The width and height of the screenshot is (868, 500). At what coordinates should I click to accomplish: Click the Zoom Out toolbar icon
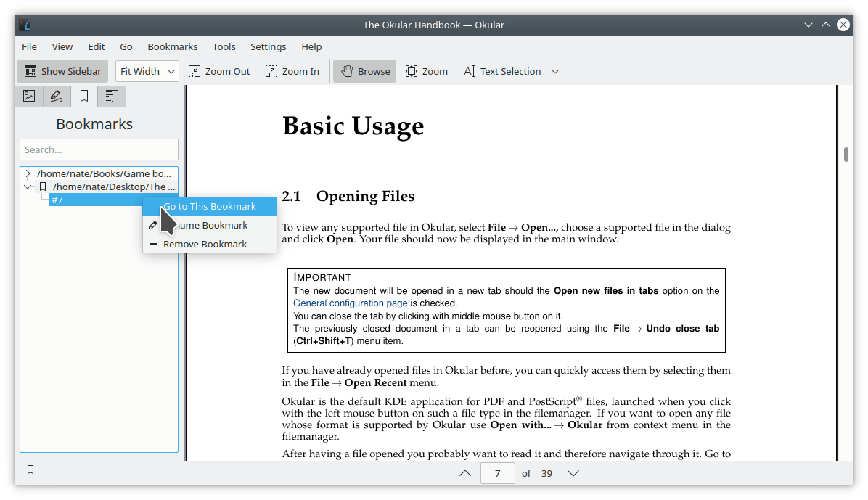[219, 71]
